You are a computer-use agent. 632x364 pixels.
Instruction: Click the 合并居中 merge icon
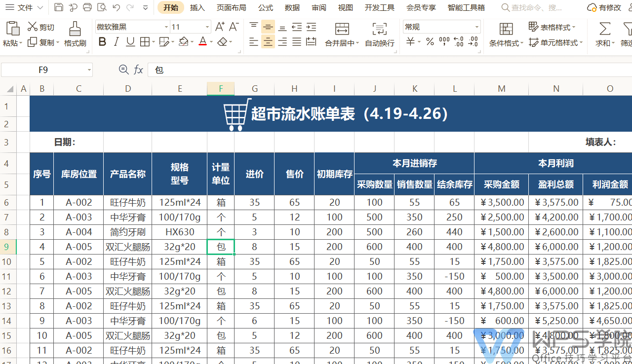point(342,29)
